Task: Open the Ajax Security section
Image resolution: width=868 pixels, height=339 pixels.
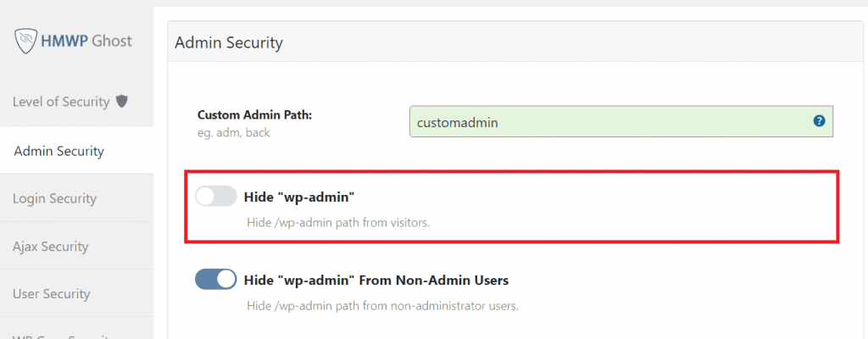Action: click(x=51, y=247)
